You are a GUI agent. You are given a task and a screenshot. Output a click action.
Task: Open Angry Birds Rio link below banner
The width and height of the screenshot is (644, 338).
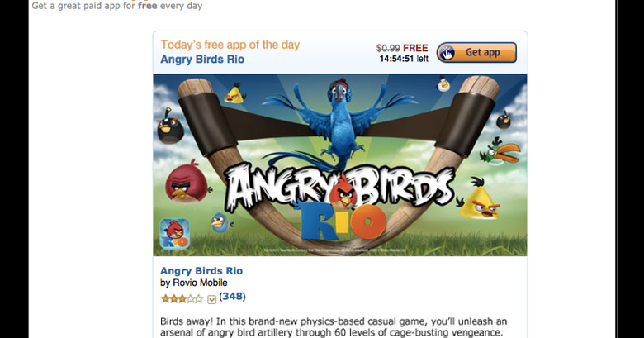[x=201, y=271]
